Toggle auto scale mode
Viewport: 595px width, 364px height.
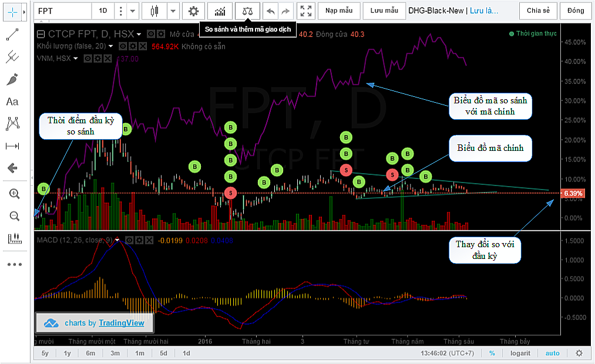click(553, 353)
